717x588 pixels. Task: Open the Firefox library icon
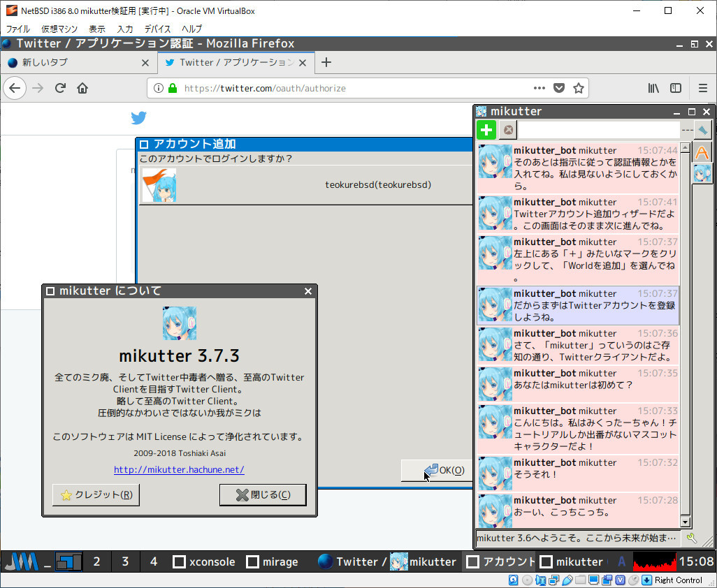[653, 88]
